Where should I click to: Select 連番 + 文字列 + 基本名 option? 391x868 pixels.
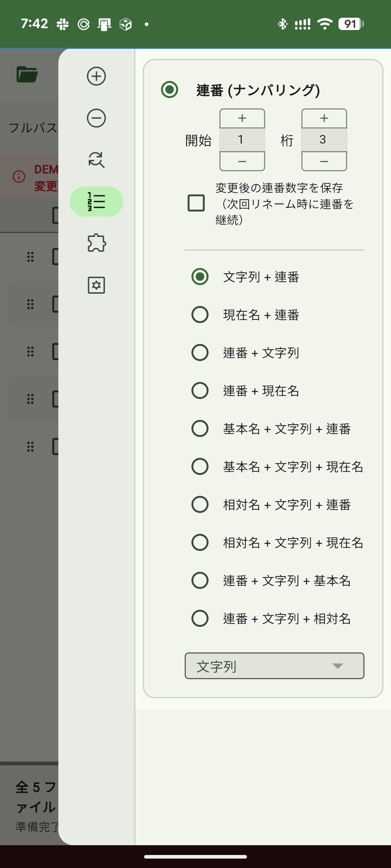tap(200, 580)
